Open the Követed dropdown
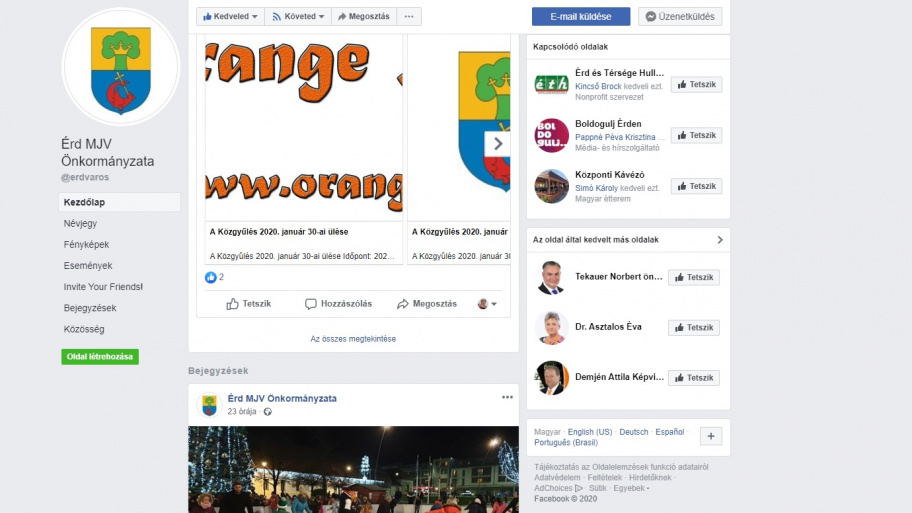The width and height of the screenshot is (912, 513). [298, 16]
